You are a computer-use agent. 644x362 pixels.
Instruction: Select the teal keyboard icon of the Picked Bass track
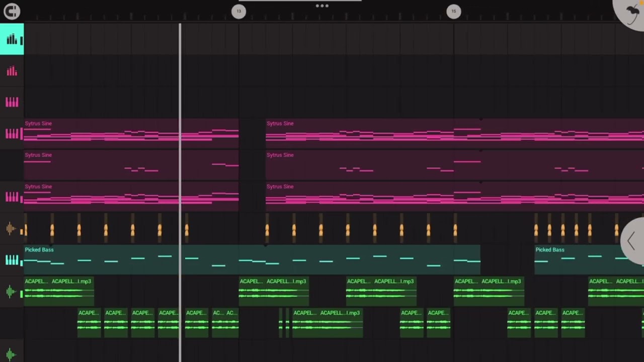click(x=12, y=260)
